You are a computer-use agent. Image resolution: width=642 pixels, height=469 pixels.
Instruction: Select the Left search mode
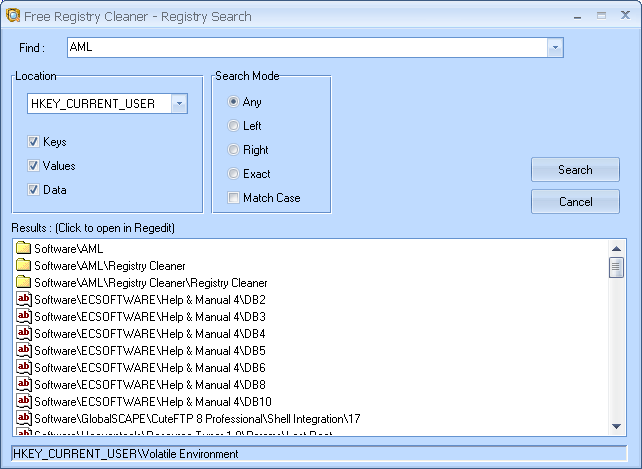[x=233, y=125]
